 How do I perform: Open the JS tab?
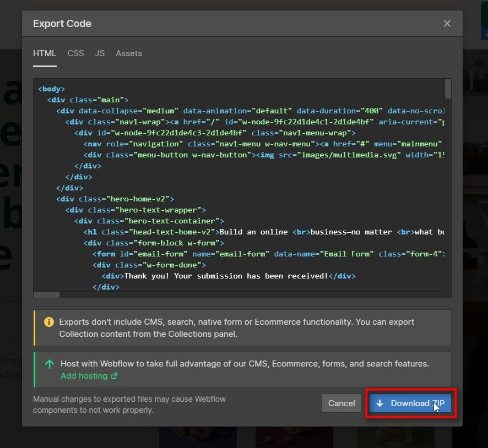click(100, 53)
